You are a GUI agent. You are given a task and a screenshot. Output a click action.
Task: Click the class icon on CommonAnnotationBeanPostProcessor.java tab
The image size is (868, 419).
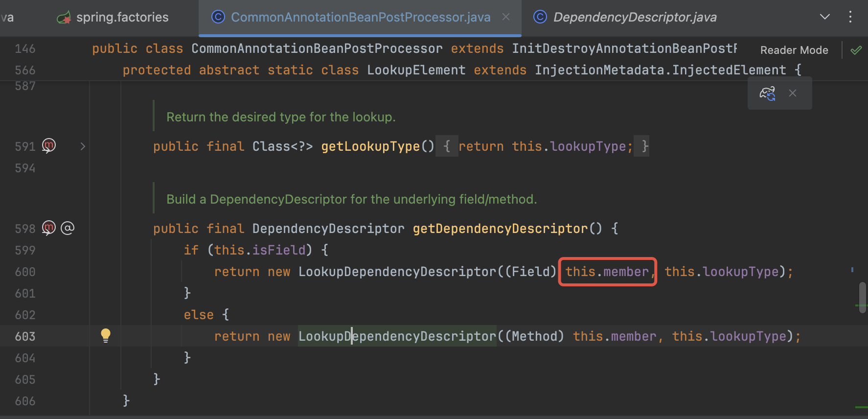218,17
